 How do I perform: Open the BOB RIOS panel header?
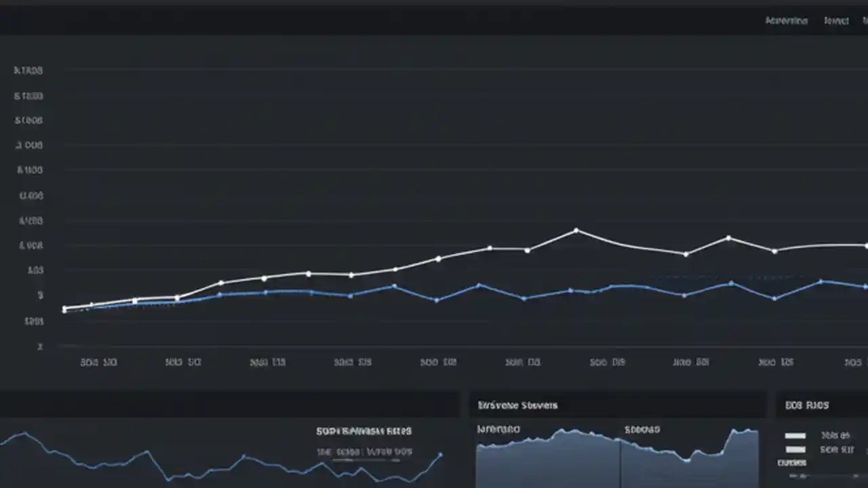(806, 405)
